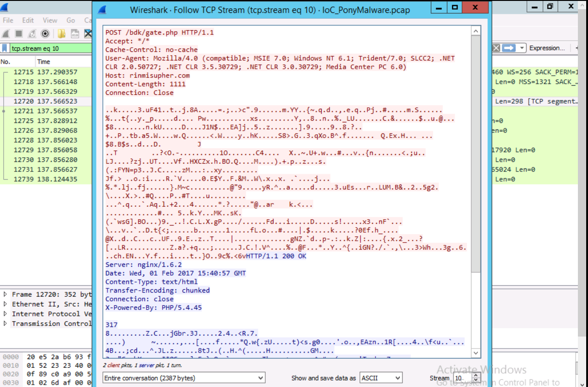Clear the display filter with X icon
This screenshot has width=588, height=387.
(496, 48)
